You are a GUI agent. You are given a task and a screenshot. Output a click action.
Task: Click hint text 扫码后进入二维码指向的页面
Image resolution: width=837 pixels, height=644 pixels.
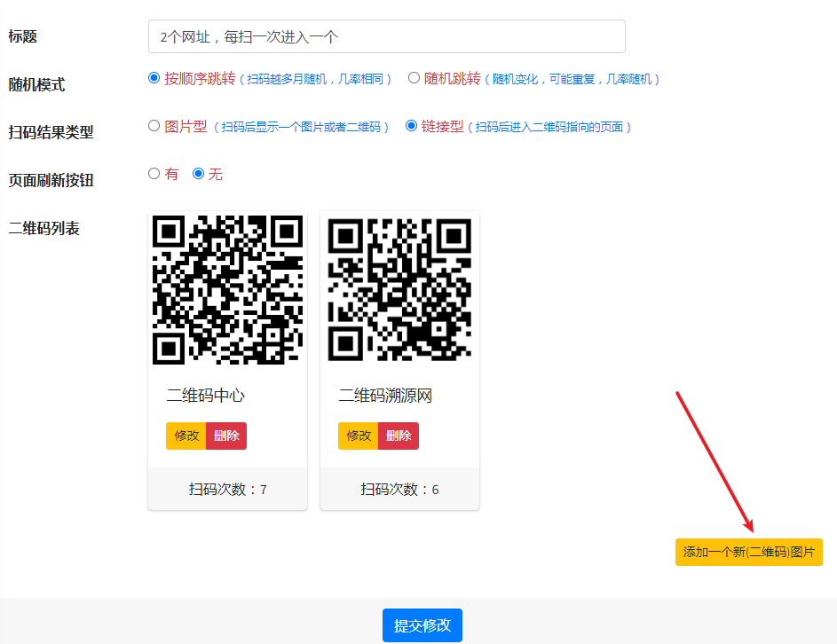(x=549, y=127)
